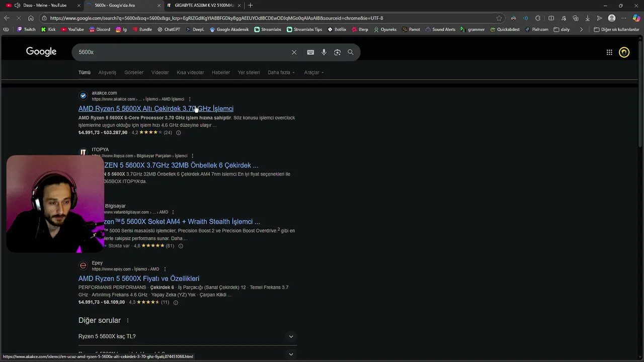
Task: Go to Google homepage via logo
Action: 41,52
